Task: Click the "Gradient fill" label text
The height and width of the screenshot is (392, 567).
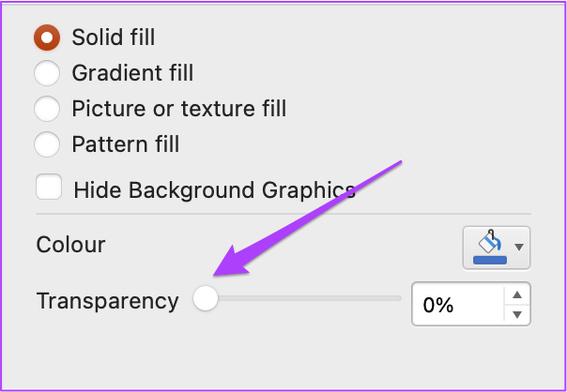Action: (132, 73)
